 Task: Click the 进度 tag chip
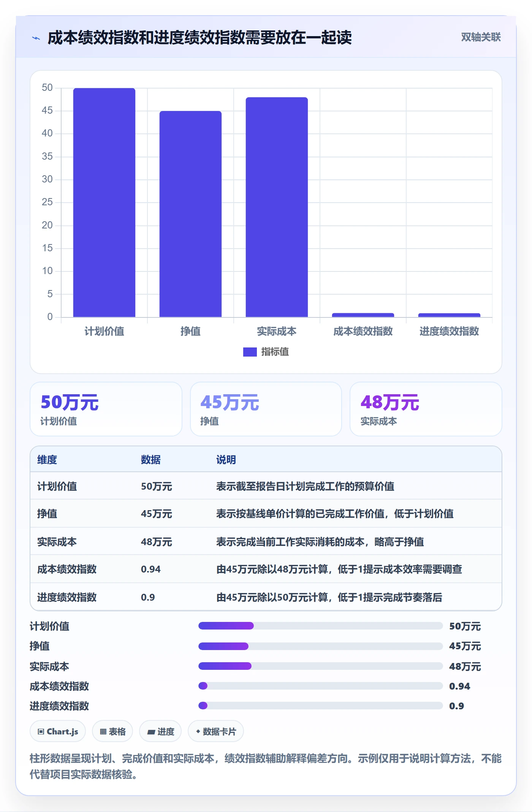[x=160, y=731]
